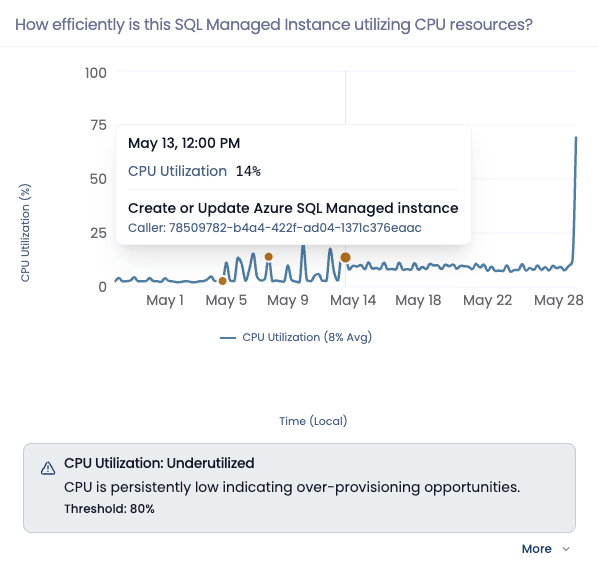Viewport: 598px width, 577px height.
Task: Click the over-provisioning opportunities description text
Action: [292, 487]
